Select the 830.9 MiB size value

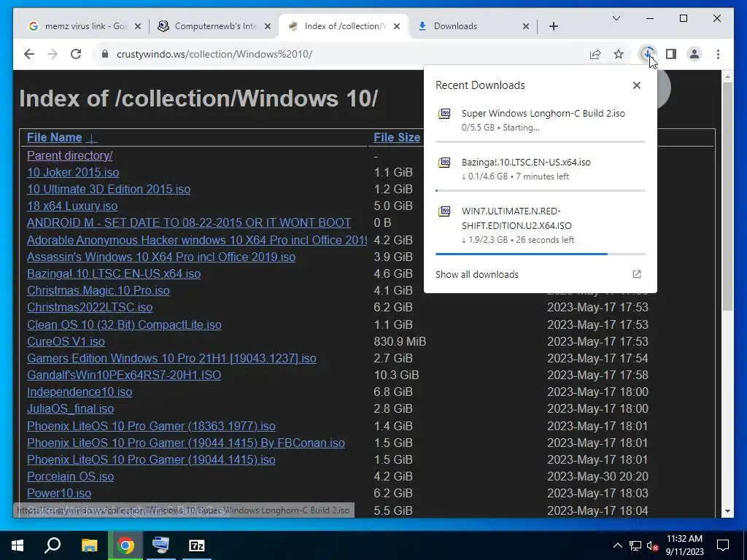[400, 341]
